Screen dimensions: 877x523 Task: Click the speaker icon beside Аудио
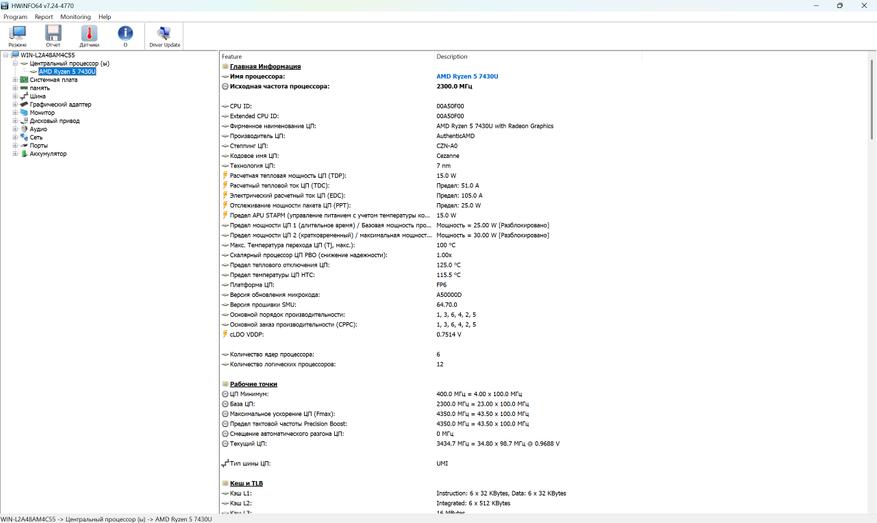pyautogui.click(x=24, y=129)
